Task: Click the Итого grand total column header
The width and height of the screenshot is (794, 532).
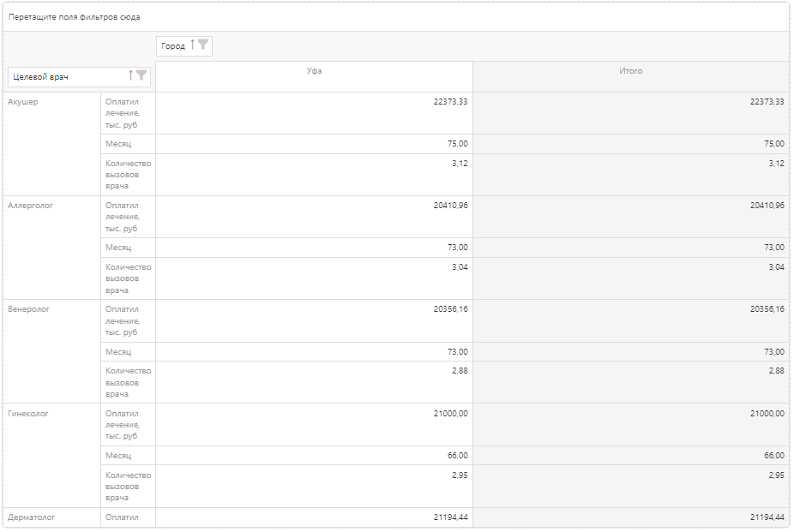Action: click(x=630, y=72)
